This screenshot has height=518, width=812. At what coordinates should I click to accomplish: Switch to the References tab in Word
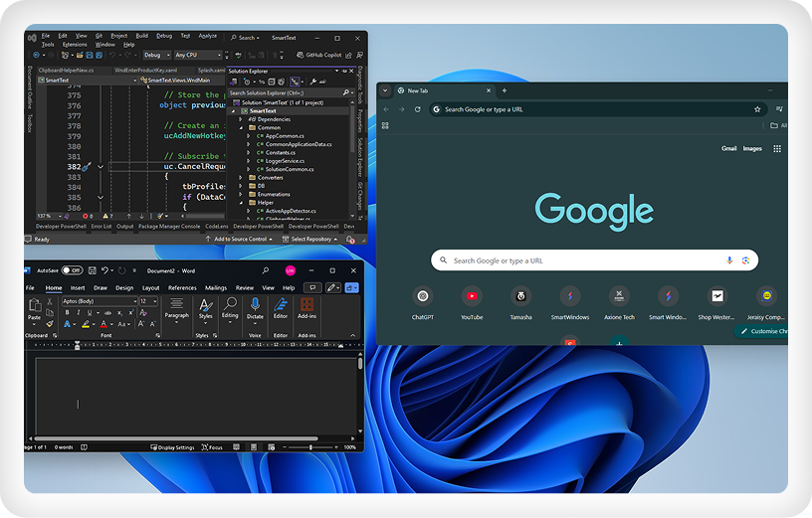coord(182,287)
